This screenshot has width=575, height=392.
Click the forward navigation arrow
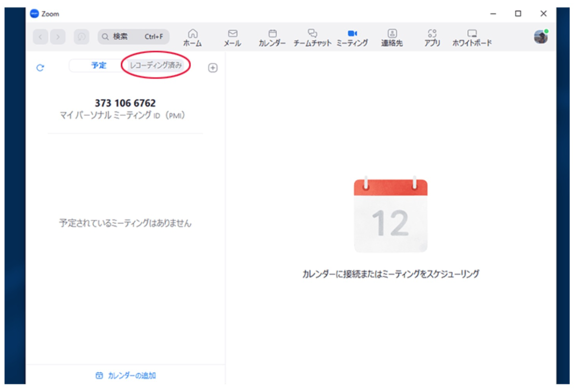(58, 37)
